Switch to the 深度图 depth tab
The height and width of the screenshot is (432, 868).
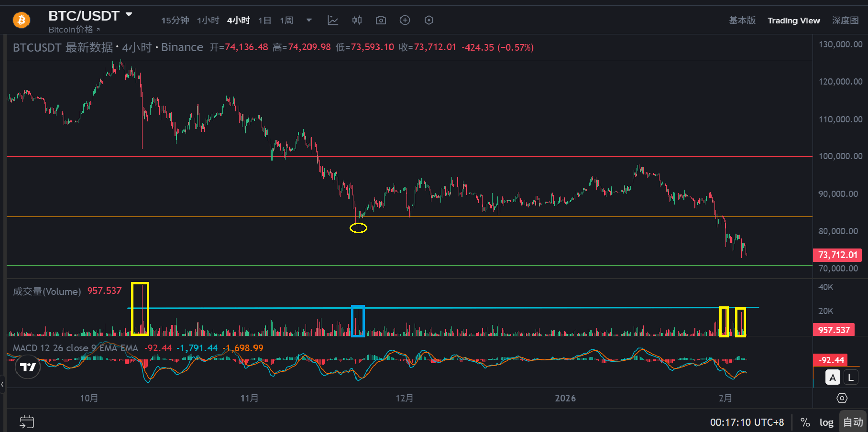[845, 20]
